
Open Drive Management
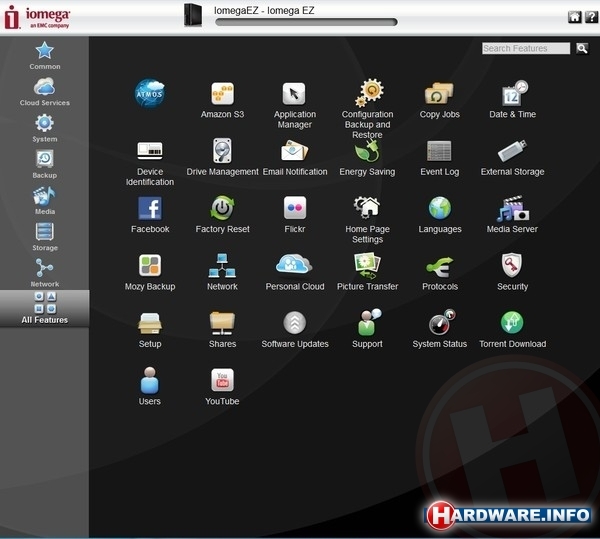pos(222,157)
